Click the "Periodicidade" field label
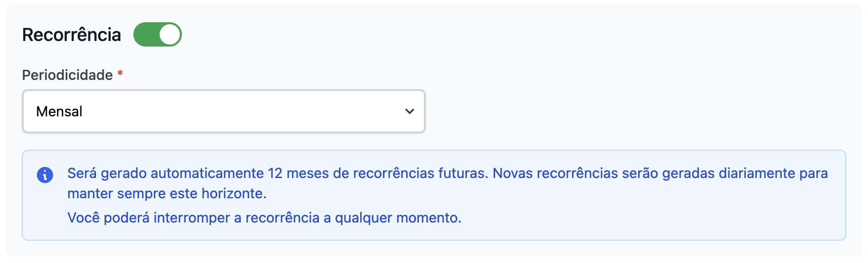This screenshot has width=868, height=263. pos(67,75)
